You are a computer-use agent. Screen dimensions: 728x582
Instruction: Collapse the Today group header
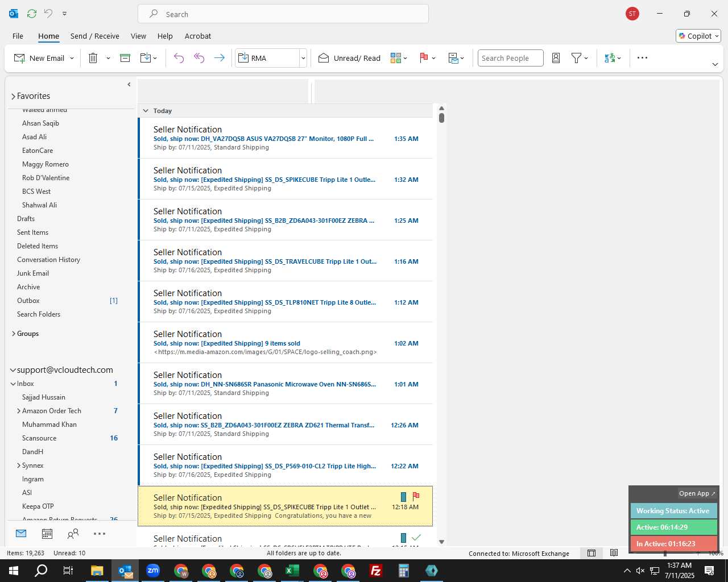(146, 111)
